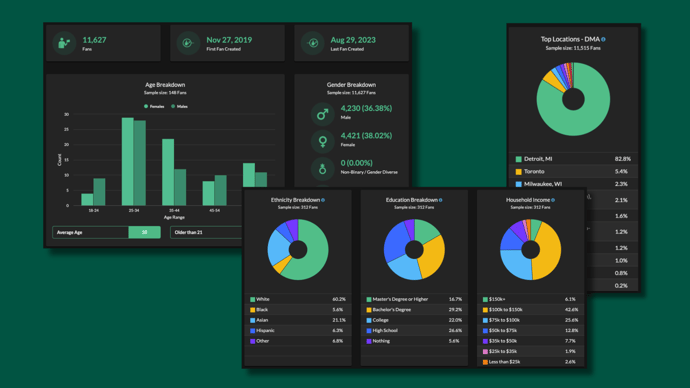Viewport: 690px width, 388px height.
Task: Click the 'Aug 29, 2023' date text
Action: tap(353, 40)
